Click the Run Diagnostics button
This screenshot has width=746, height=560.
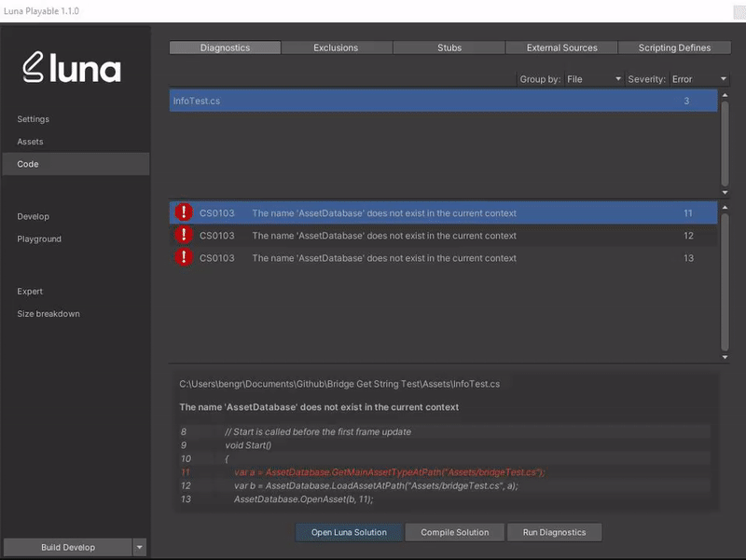point(554,532)
